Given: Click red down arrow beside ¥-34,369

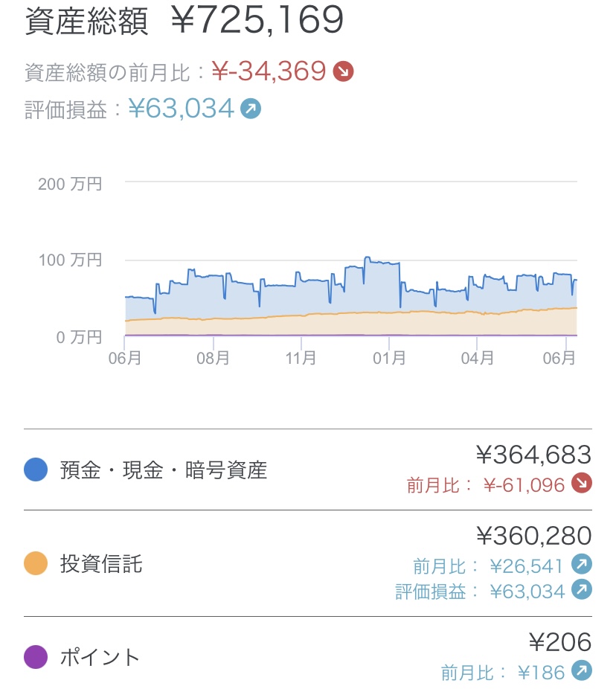Looking at the screenshot, I should pyautogui.click(x=343, y=71).
